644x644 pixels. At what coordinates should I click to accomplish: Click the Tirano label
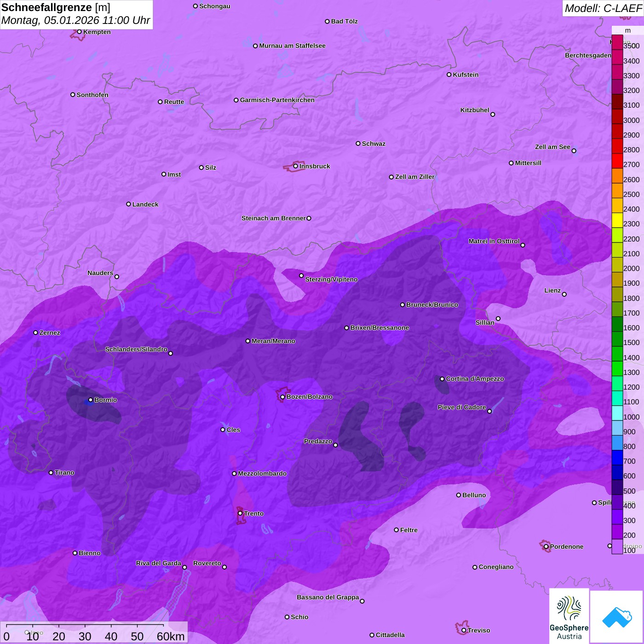[64, 472]
